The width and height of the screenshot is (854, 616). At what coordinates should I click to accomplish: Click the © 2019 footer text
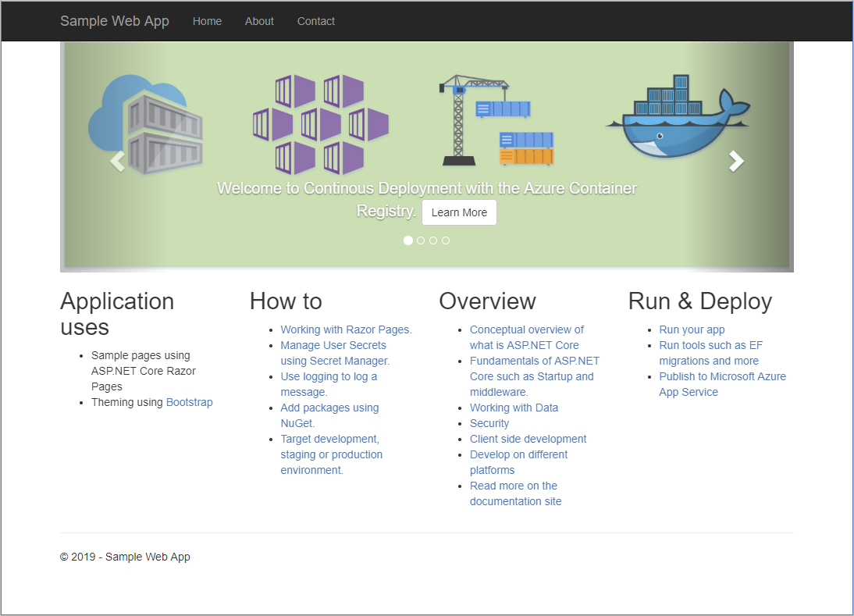tap(125, 557)
